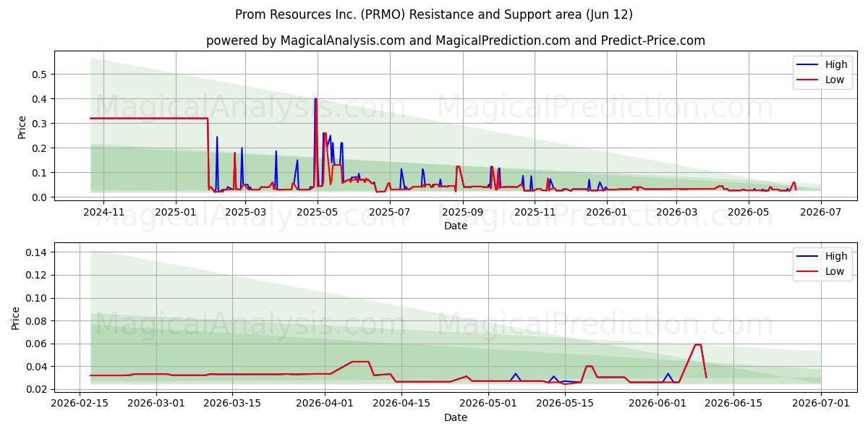This screenshot has height=434, width=868.
Task: Click the '2026-05' x-axis label on the top chart
Action: 750,212
